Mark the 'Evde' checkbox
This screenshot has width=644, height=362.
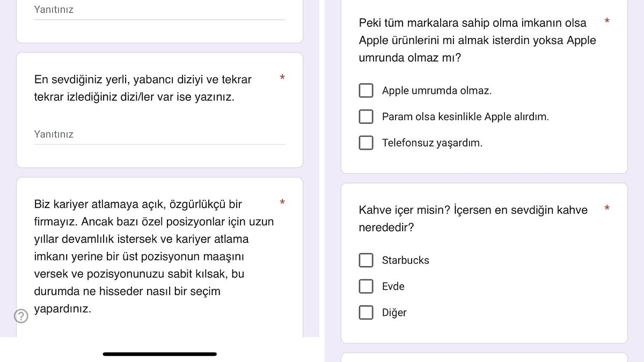366,286
